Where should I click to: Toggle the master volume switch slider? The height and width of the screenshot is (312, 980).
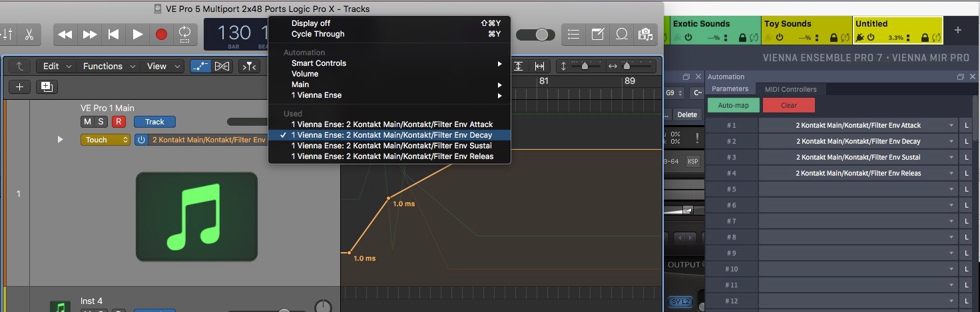tap(537, 35)
